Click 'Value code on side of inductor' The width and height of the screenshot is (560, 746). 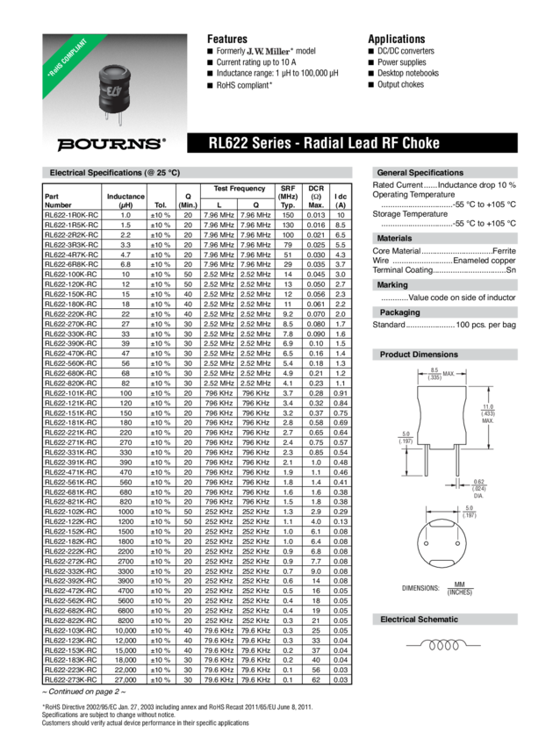[x=462, y=298]
